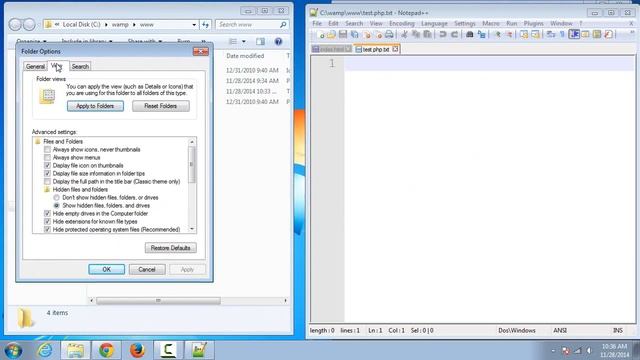Click OK in Folder Options dialog
Screen dimensions: 640x360
coord(107,269)
